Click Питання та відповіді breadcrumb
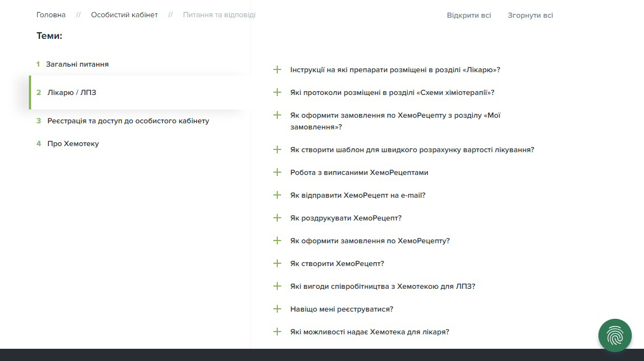 (x=219, y=15)
